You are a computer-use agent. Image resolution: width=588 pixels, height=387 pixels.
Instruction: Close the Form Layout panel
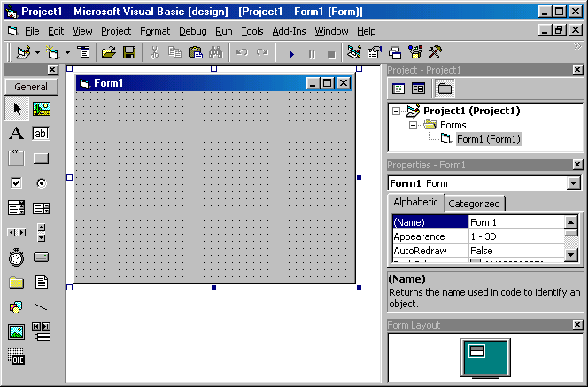point(577,325)
